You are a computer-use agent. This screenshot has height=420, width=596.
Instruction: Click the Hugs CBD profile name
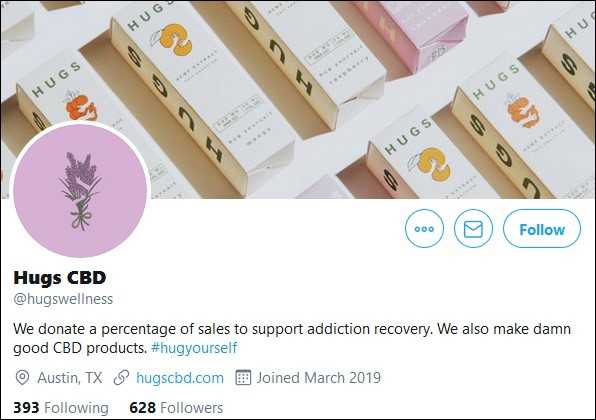point(60,278)
